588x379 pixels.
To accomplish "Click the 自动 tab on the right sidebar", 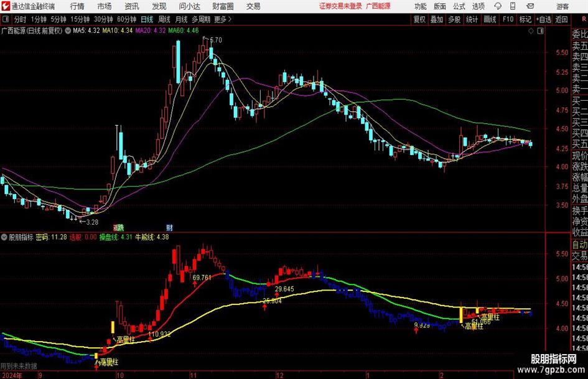I will tap(580, 245).
